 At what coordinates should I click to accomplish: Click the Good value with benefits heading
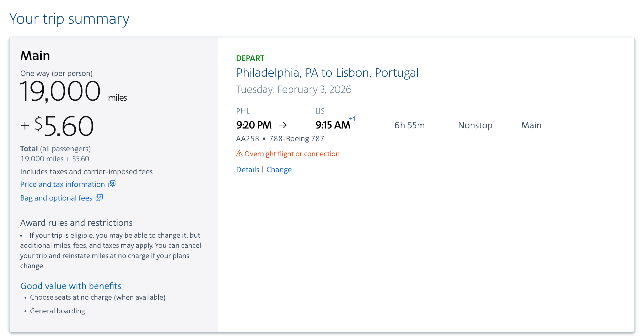tap(71, 286)
